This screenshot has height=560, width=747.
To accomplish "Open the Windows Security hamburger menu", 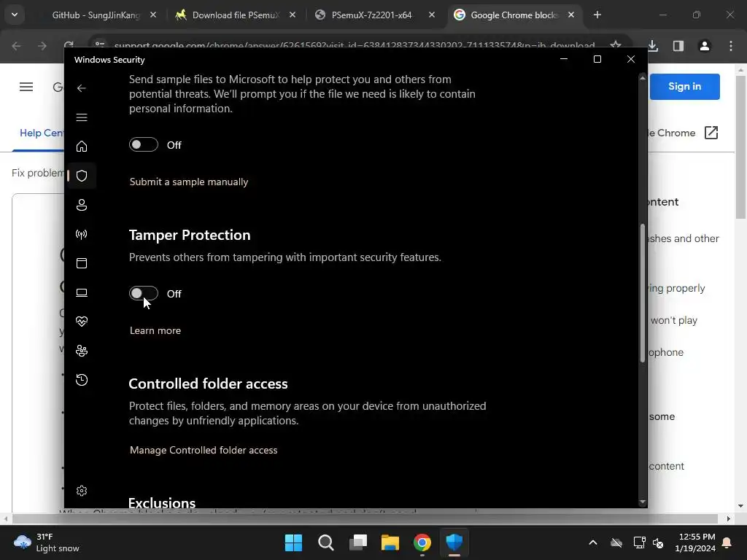I will point(82,117).
